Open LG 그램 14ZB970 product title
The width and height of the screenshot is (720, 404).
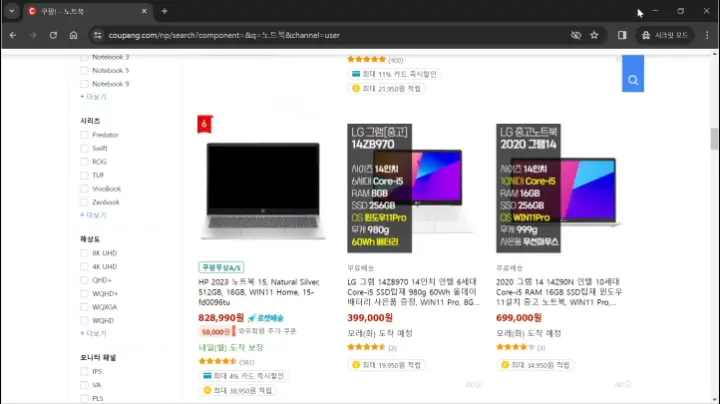coord(413,292)
